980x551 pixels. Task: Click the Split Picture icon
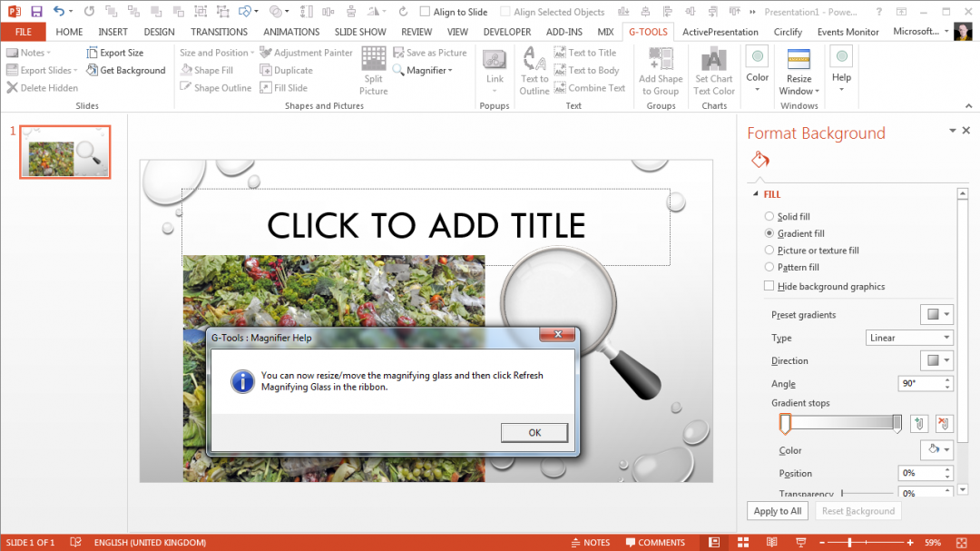pos(373,70)
